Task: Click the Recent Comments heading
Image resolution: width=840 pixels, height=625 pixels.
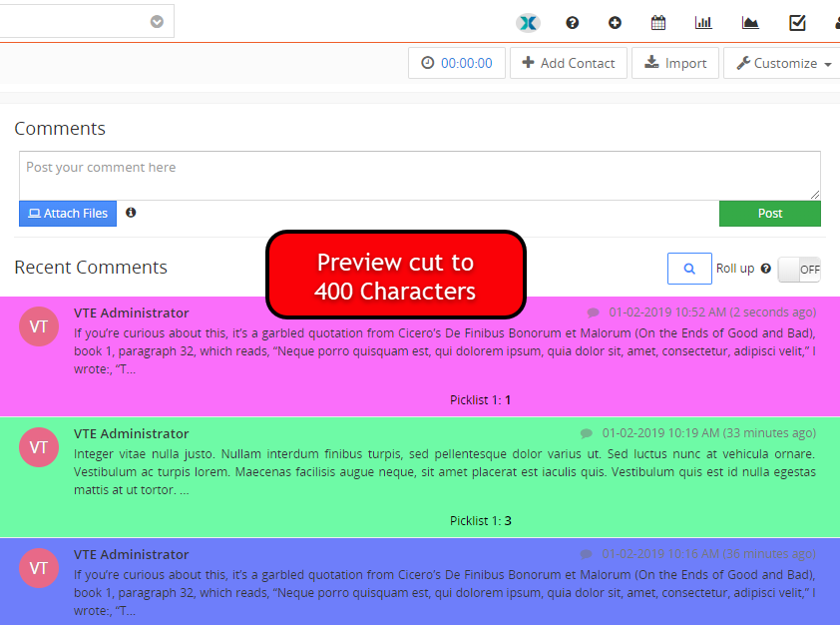Action: pos(91,267)
